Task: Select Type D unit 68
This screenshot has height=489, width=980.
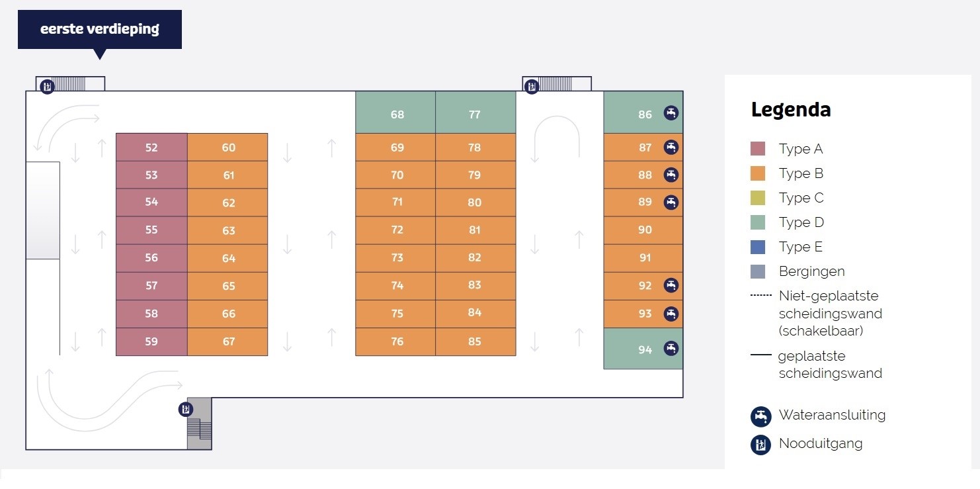Action: [x=397, y=114]
